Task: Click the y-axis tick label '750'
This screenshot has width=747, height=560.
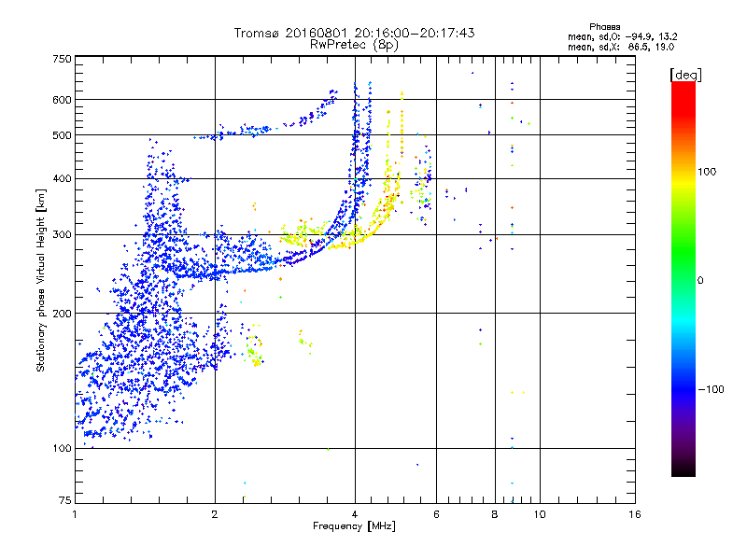Action: point(63,59)
